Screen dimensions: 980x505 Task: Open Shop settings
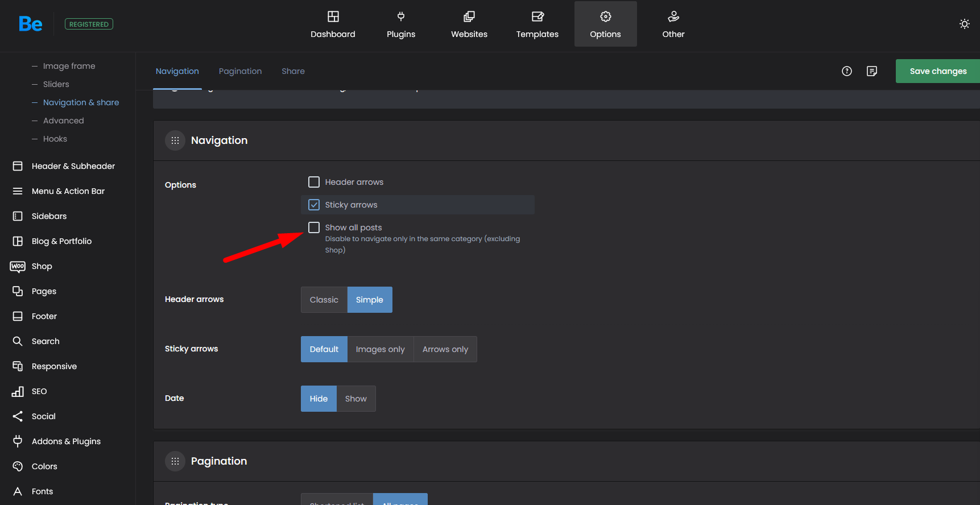click(42, 266)
